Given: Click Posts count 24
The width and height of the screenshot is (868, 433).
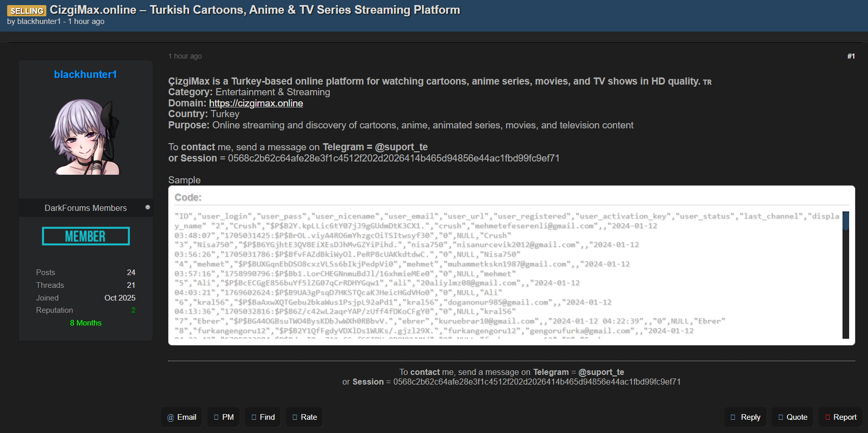Looking at the screenshot, I should click(131, 273).
